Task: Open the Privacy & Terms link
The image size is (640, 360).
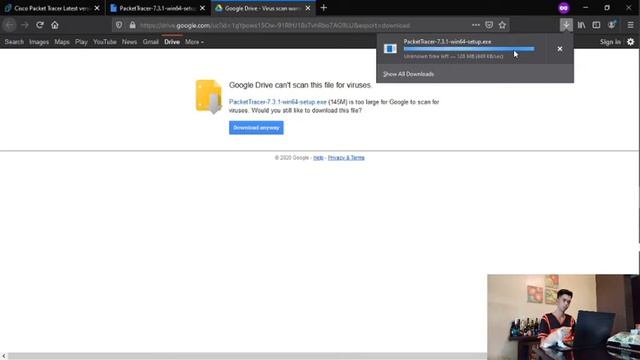Action: click(346, 158)
